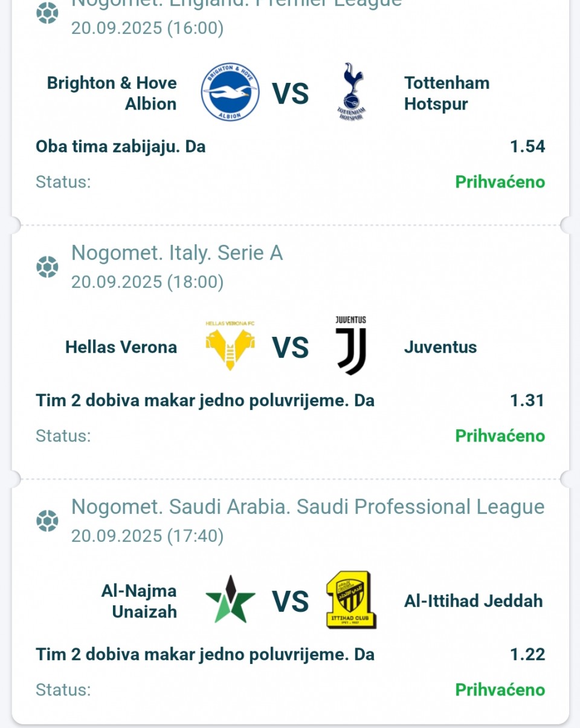Viewport: 580px width, 728px height.
Task: Tap the yellow Hellas Verona logo
Action: coord(230,345)
